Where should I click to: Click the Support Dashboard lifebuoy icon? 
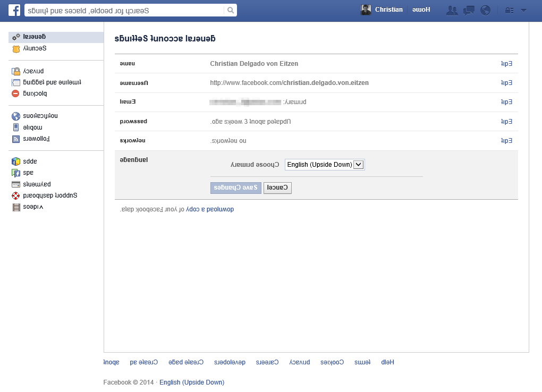click(16, 195)
